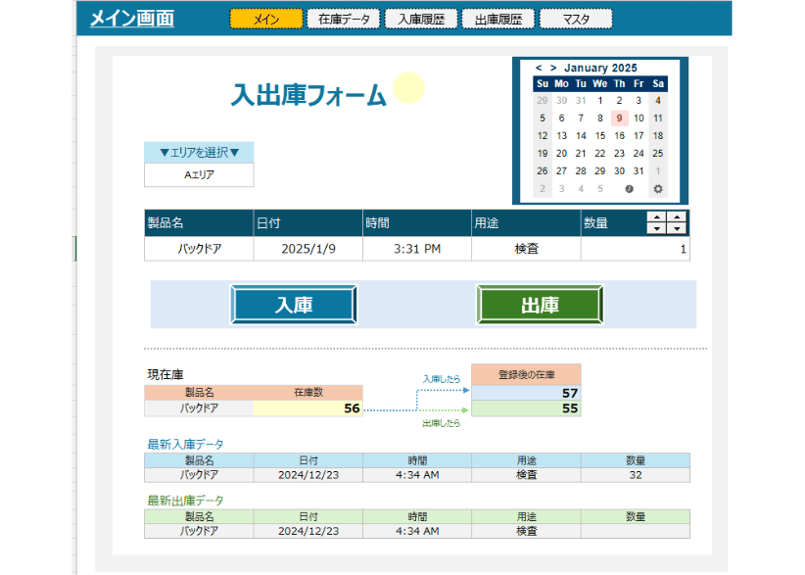Click the 出庫したら arrow label

point(442,424)
